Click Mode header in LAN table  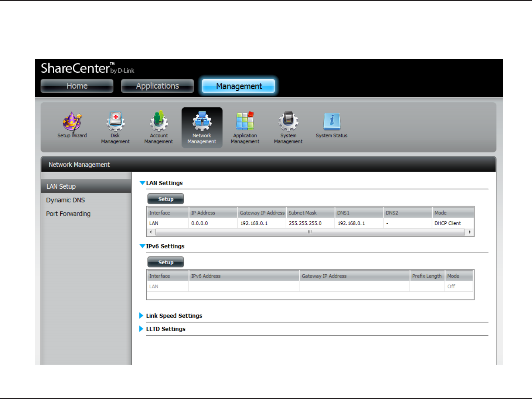point(453,213)
